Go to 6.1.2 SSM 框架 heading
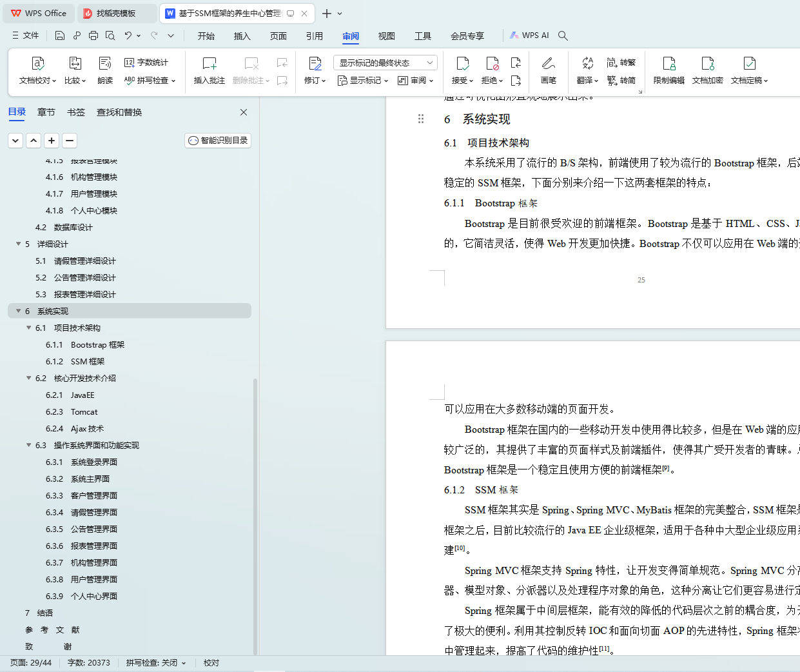800x672 pixels. 75,362
